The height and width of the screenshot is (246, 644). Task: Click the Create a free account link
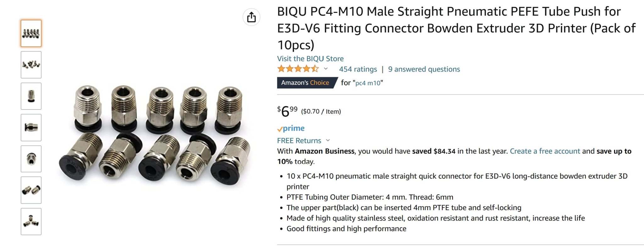[x=545, y=151]
